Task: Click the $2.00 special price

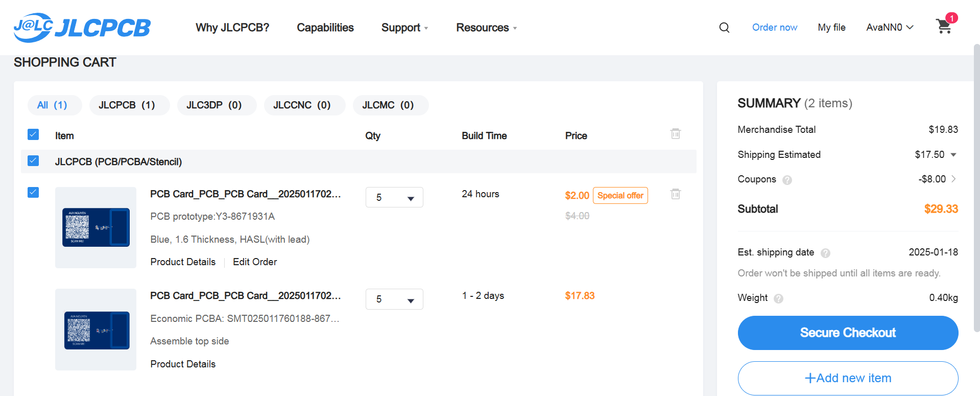Action: 577,196
